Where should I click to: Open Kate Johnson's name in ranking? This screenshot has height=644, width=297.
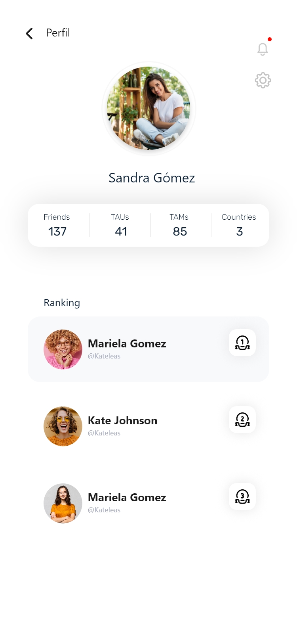[122, 420]
